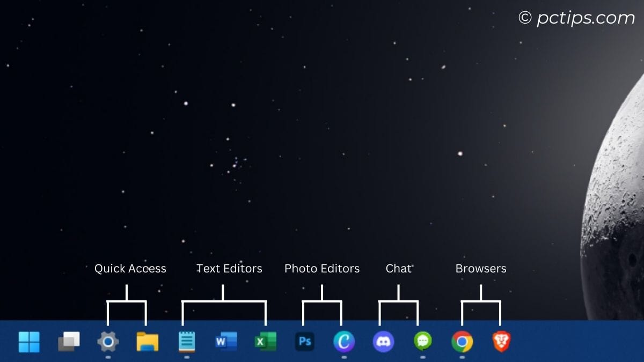Click the Browsers label
Screen dimensions: 644x362
(x=481, y=268)
